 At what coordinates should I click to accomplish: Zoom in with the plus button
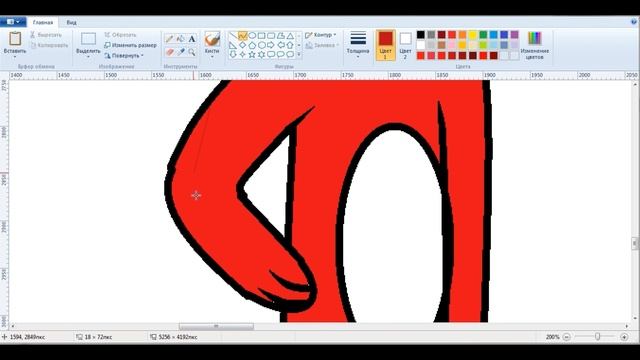tap(624, 337)
